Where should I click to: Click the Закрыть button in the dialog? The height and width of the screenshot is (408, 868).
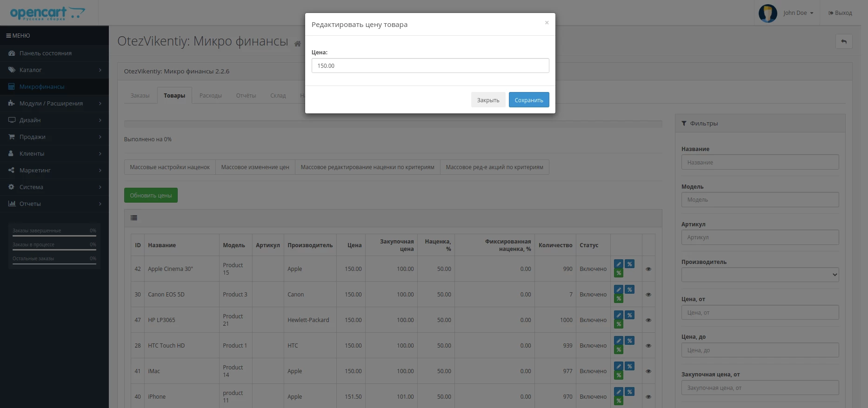[488, 100]
